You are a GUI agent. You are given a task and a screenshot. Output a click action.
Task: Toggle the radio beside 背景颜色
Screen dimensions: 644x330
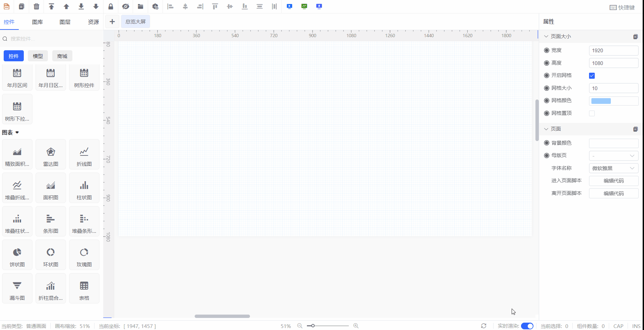click(546, 143)
